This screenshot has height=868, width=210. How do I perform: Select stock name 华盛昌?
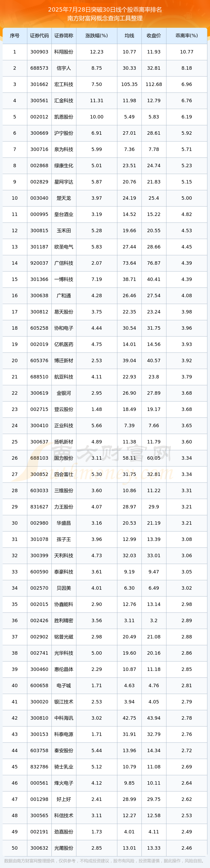tap(64, 523)
